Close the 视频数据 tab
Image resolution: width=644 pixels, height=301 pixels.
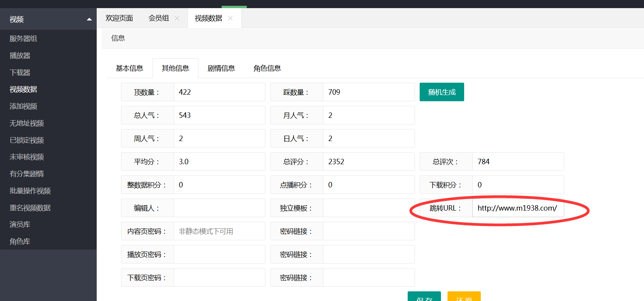[231, 18]
